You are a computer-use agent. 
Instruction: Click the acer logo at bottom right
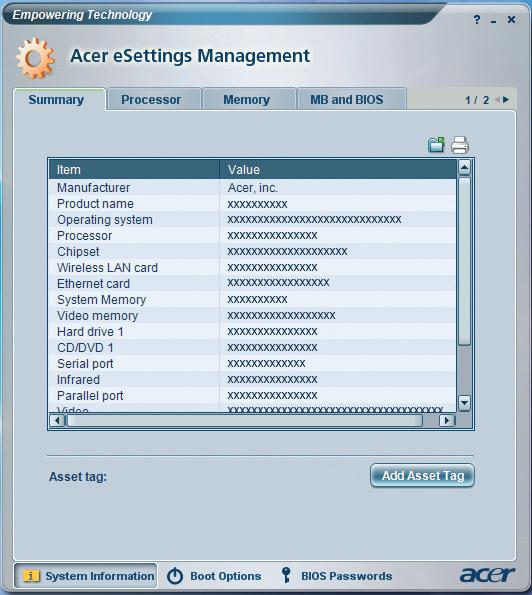487,575
